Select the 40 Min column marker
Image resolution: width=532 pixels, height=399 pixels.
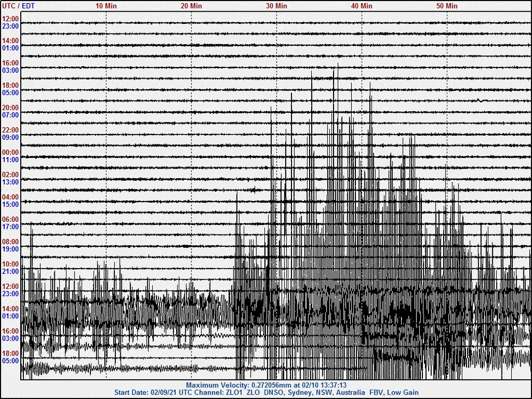pos(359,6)
